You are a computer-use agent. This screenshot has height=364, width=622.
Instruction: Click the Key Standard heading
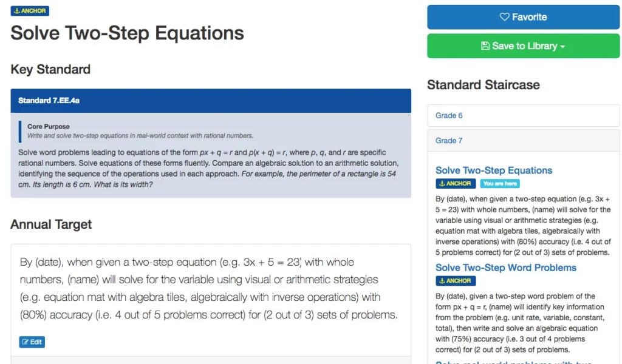tap(50, 69)
